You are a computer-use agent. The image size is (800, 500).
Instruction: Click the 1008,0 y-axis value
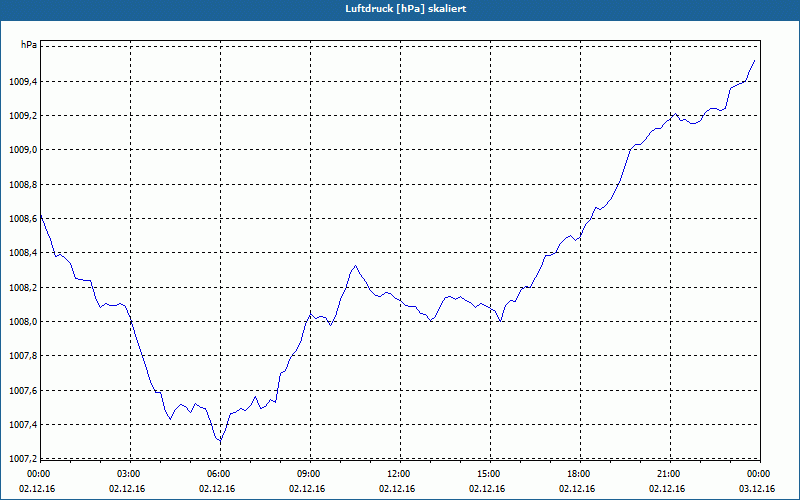tap(23, 321)
